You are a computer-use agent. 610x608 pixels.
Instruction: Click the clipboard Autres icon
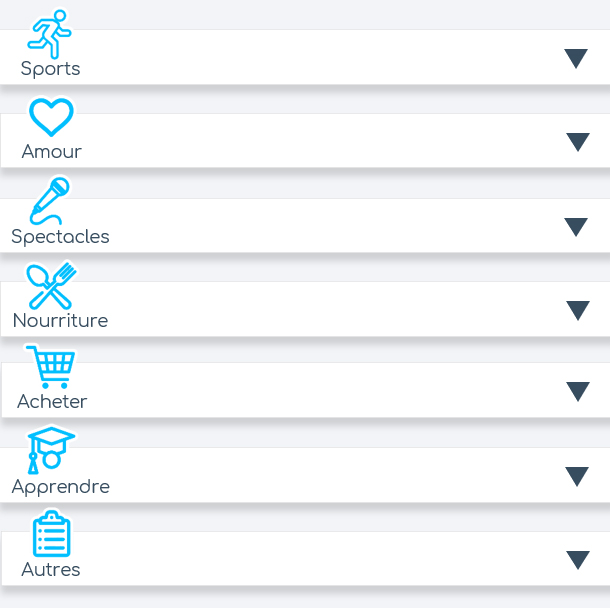pyautogui.click(x=51, y=534)
